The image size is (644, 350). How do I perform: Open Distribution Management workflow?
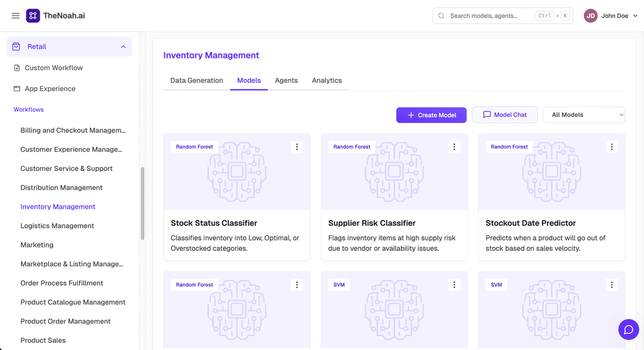click(x=62, y=188)
